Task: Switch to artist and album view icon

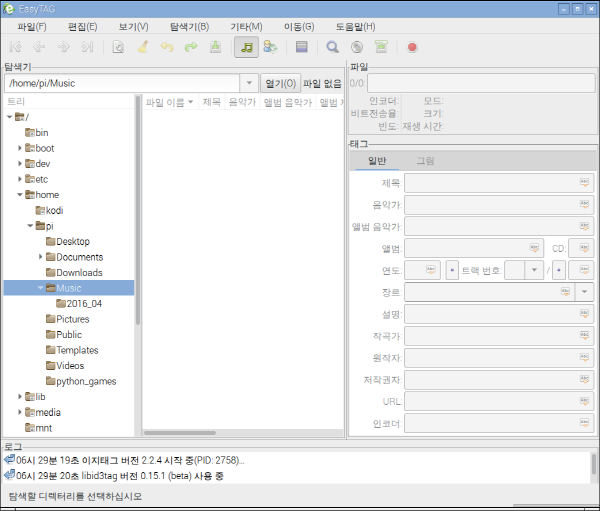Action: [x=270, y=47]
